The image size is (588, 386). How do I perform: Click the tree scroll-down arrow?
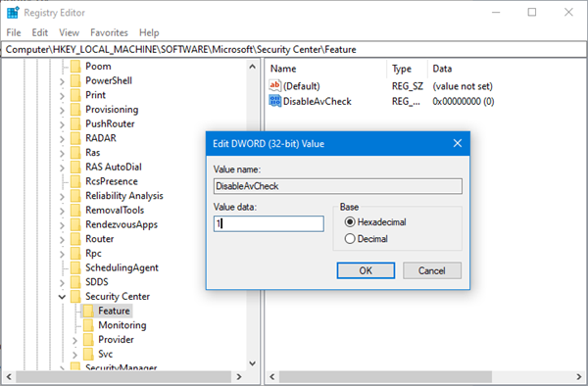(253, 363)
